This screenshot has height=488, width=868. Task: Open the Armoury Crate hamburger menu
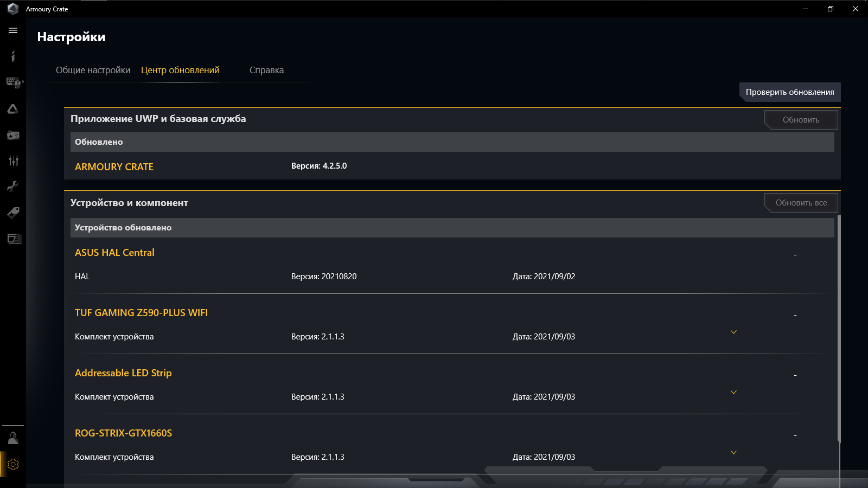(x=13, y=30)
